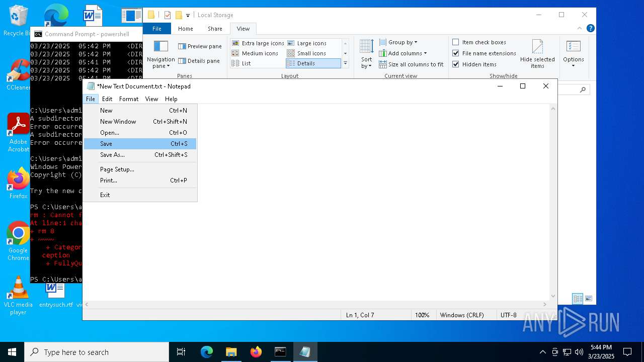
Task: Open Adobe Acrobat desktop shortcut
Action: 18,133
